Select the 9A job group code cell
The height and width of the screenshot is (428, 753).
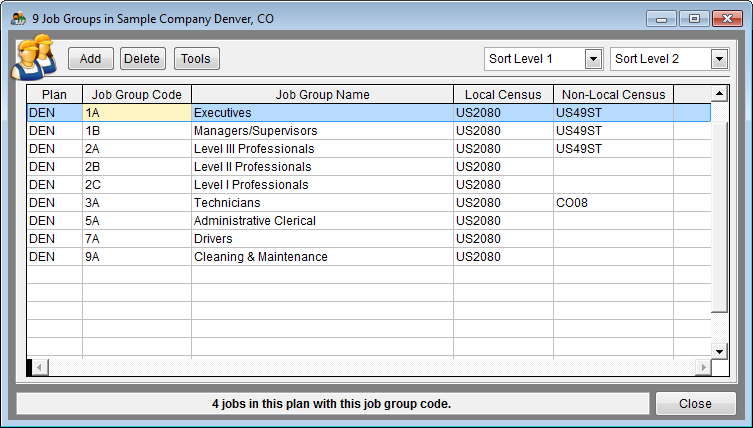click(x=137, y=257)
